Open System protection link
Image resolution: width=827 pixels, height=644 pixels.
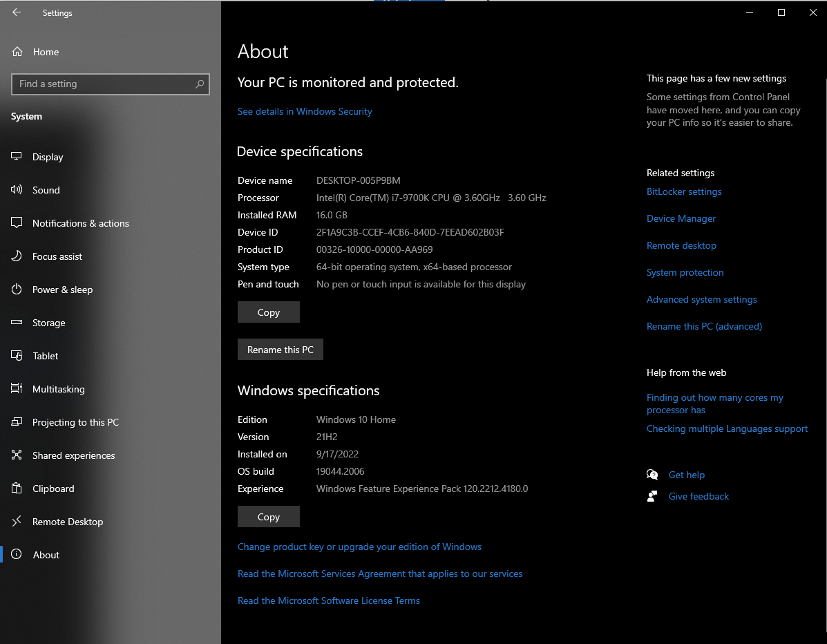point(685,272)
